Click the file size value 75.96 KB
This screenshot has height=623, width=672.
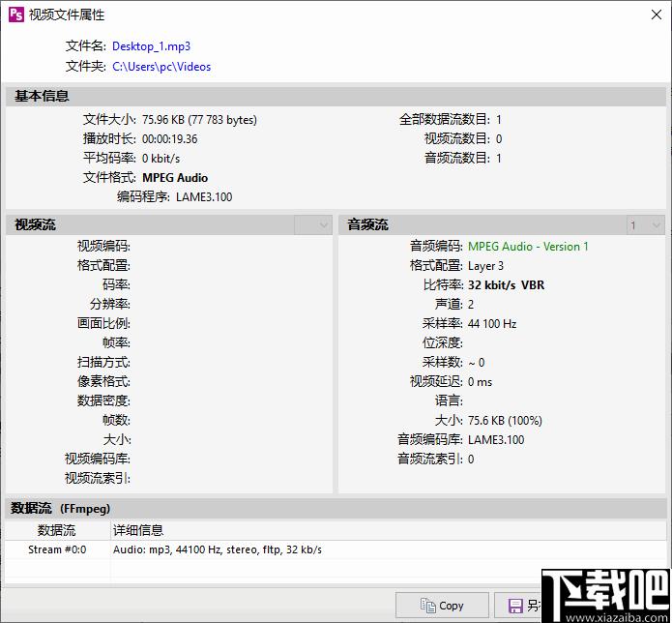pos(199,120)
